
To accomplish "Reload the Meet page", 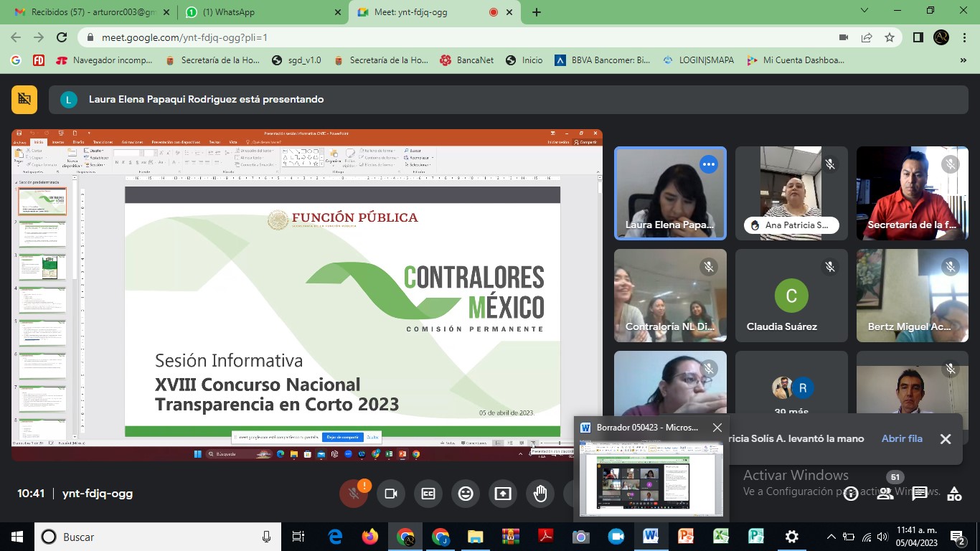I will tap(62, 37).
